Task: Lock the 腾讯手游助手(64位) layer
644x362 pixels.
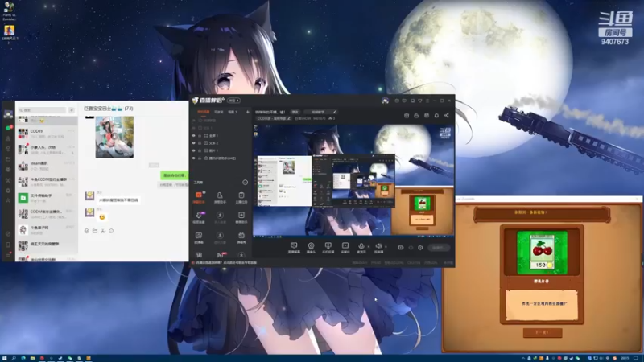Action: pyautogui.click(x=200, y=158)
